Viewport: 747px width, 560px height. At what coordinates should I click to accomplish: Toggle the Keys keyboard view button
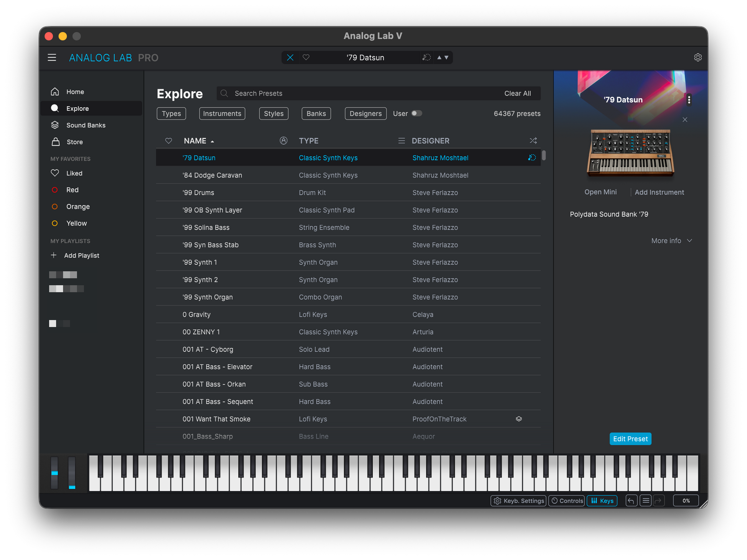pyautogui.click(x=602, y=501)
